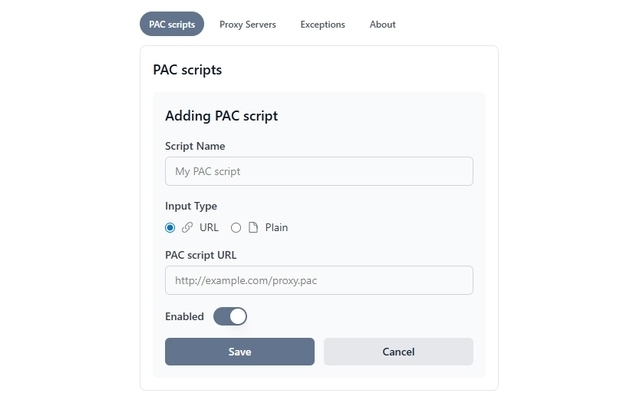Click the "URL" option label text
Image resolution: width=640 pixels, height=400 pixels.
(209, 228)
